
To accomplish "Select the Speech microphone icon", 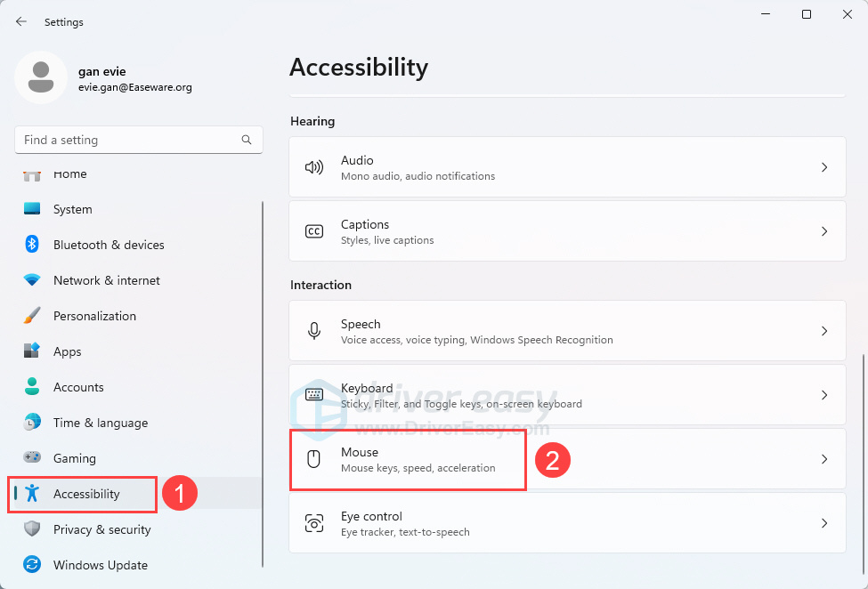I will pos(313,330).
